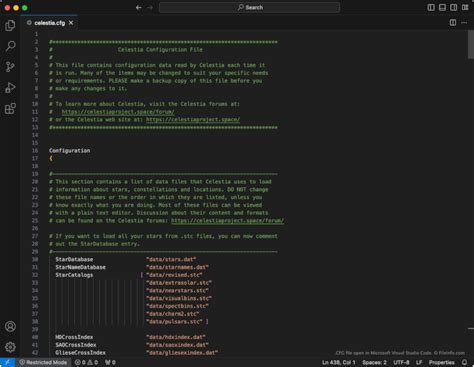Click the opening brace on line 17
The width and height of the screenshot is (474, 367).
tap(51, 158)
